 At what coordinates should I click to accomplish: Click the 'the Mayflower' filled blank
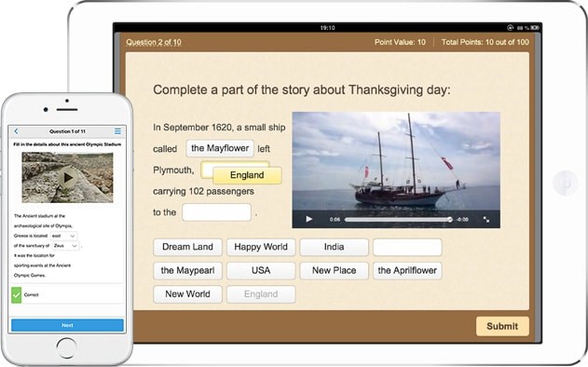tap(220, 148)
